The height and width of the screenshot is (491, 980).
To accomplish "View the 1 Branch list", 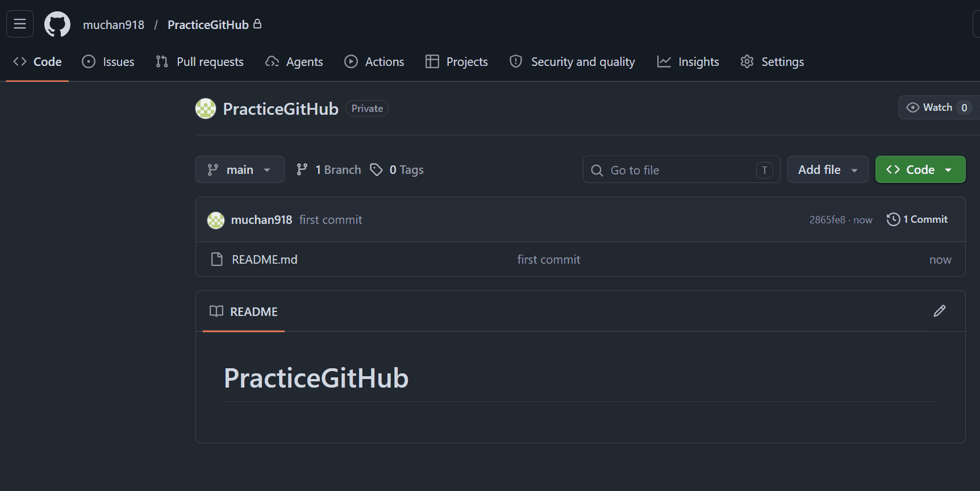I will point(328,169).
